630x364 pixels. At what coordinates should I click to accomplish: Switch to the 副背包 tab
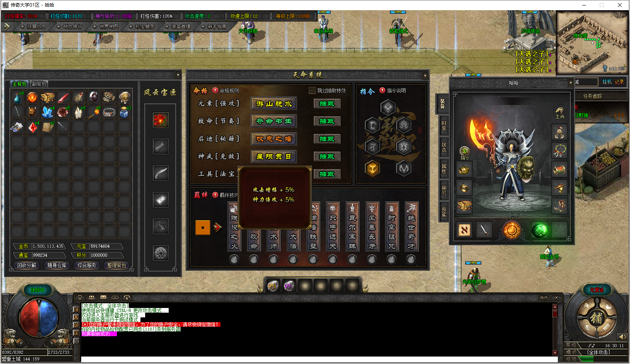click(39, 84)
